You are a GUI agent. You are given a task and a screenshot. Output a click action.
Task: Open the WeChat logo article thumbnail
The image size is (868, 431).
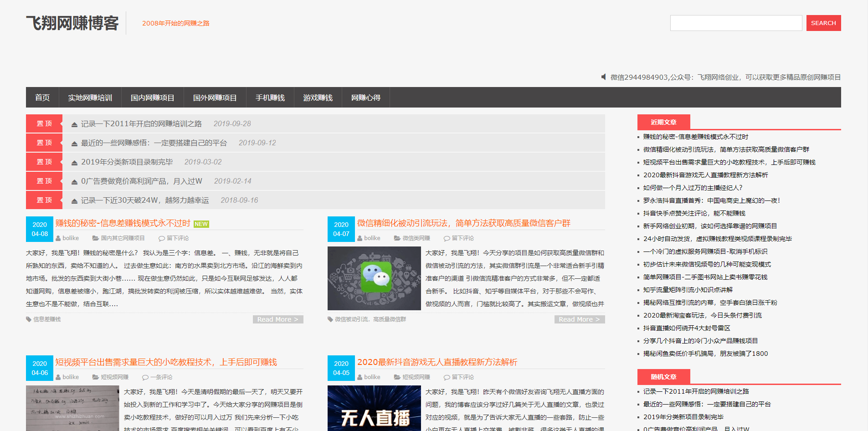[374, 278]
